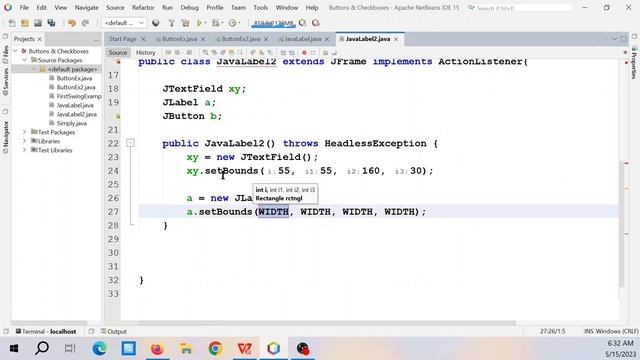Click the Open Project toolbar icon
This screenshot has width=640, height=360.
click(38, 23)
